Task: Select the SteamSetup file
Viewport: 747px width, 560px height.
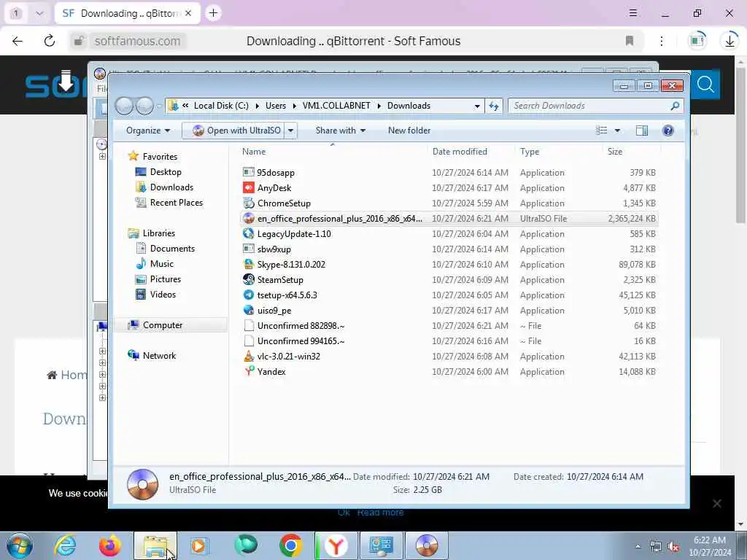Action: point(449,279)
